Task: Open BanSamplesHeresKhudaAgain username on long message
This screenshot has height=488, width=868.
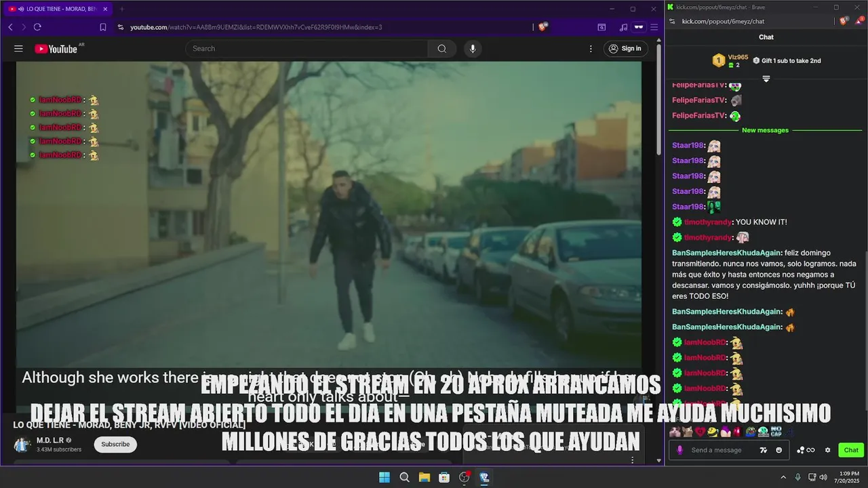Action: click(727, 253)
